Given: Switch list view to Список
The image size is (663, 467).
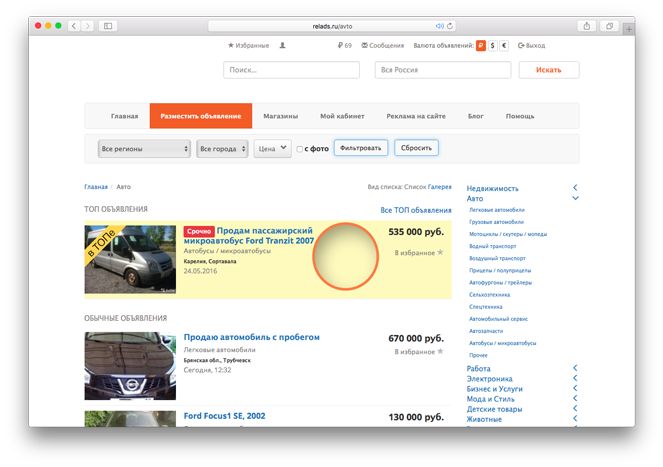Looking at the screenshot, I should (415, 187).
